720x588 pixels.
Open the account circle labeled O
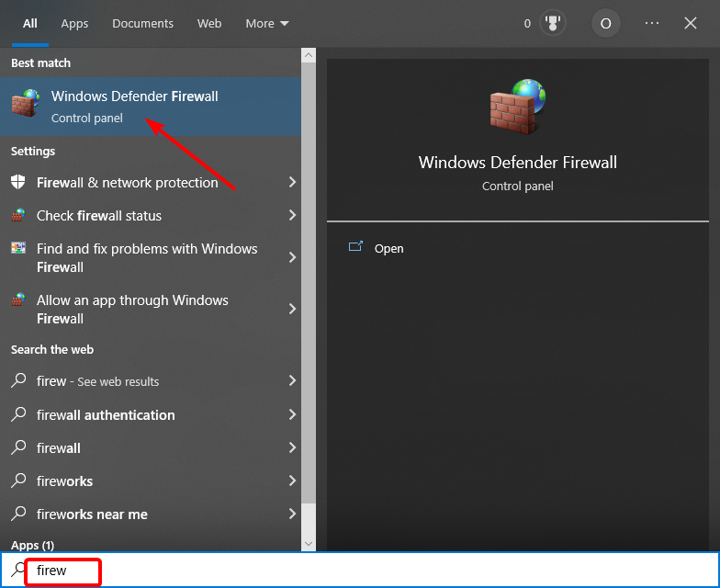click(606, 23)
